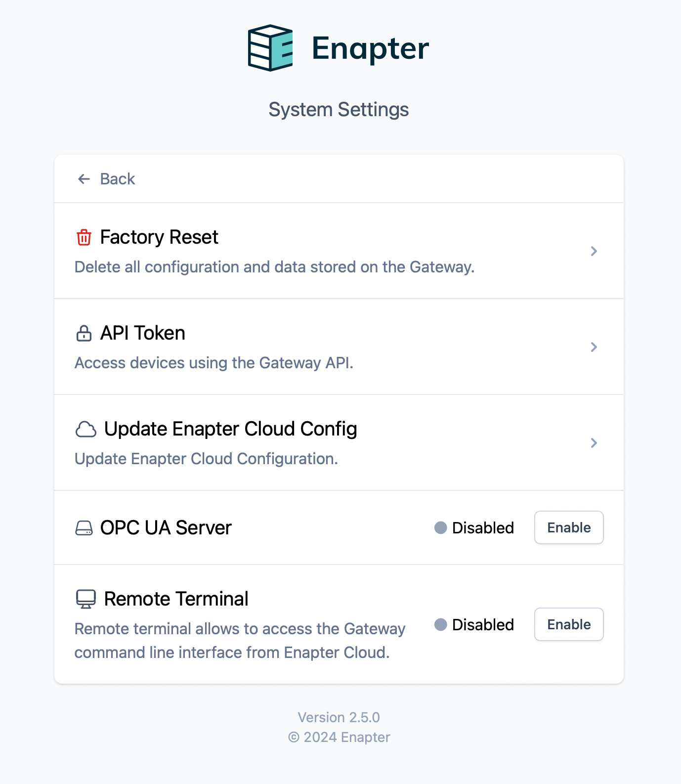Enable the Remote Terminal feature

[568, 624]
